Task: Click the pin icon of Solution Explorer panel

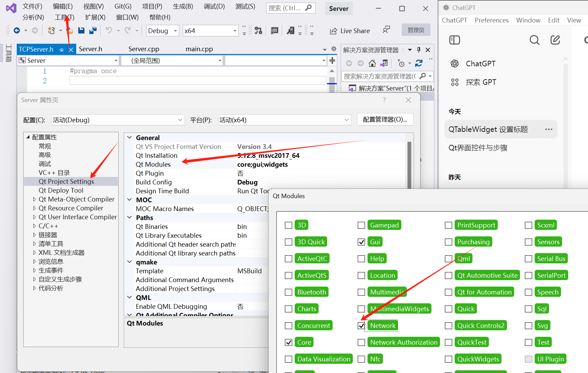Action: 419,50
